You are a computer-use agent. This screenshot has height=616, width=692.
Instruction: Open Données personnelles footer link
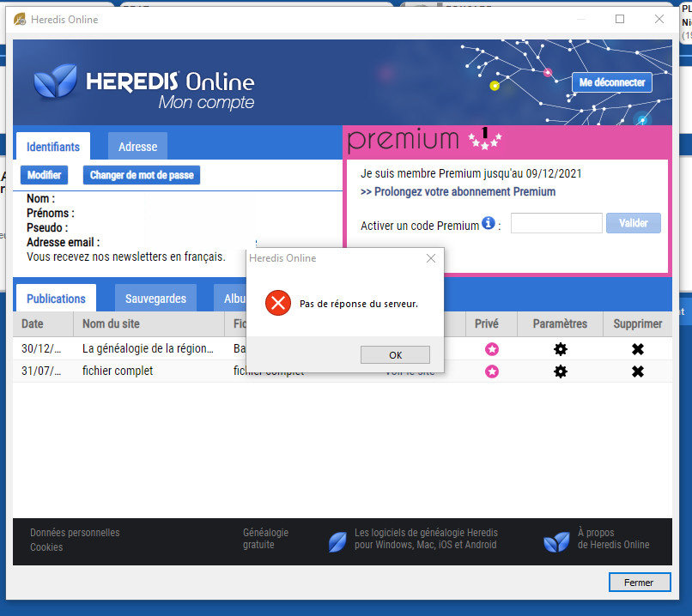pyautogui.click(x=75, y=533)
